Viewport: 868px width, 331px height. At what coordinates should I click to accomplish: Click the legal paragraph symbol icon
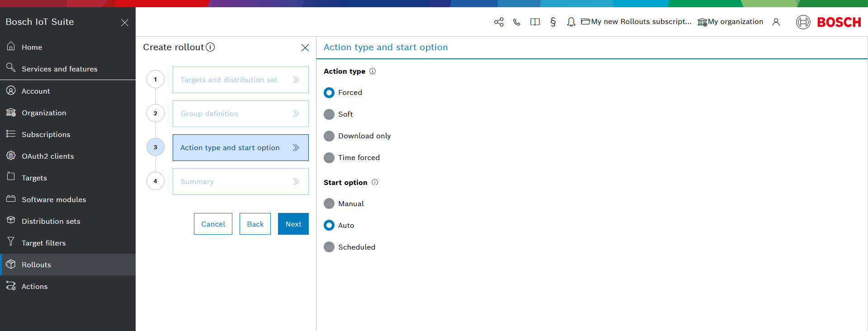tap(553, 22)
